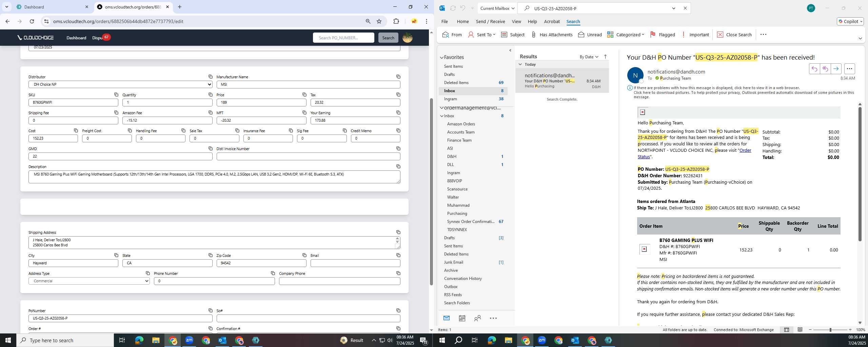This screenshot has height=347, width=868.
Task: Open Windows Start menu on left taskbar
Action: point(8,340)
